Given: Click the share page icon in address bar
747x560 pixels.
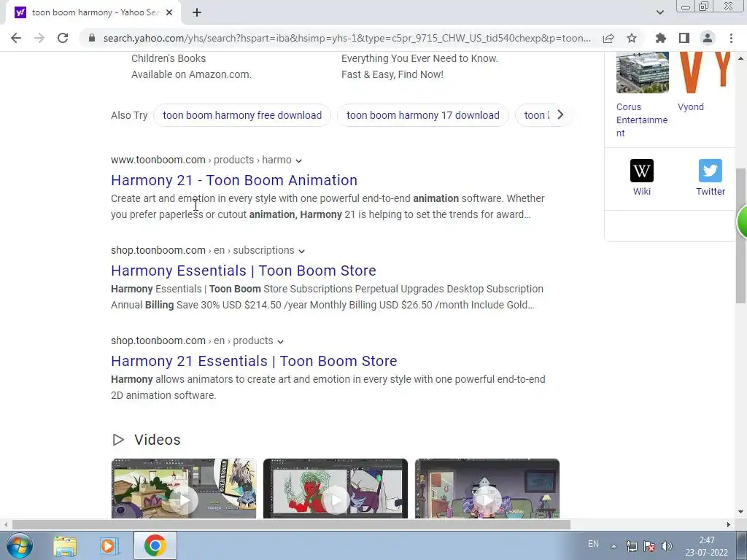Looking at the screenshot, I should (x=608, y=38).
